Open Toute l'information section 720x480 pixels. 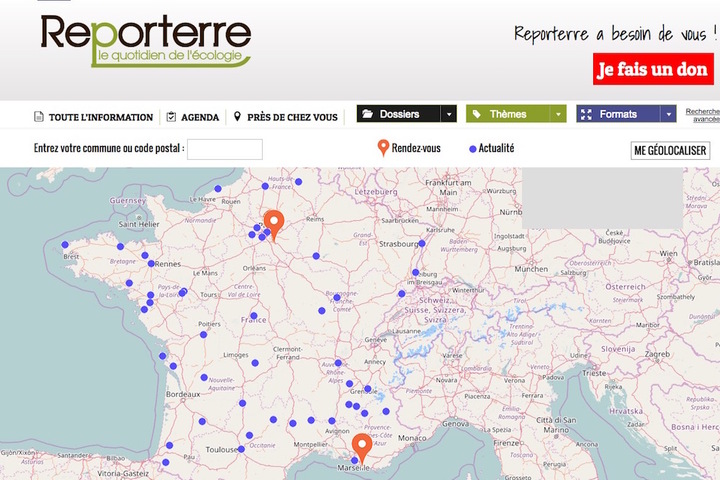[x=101, y=117]
